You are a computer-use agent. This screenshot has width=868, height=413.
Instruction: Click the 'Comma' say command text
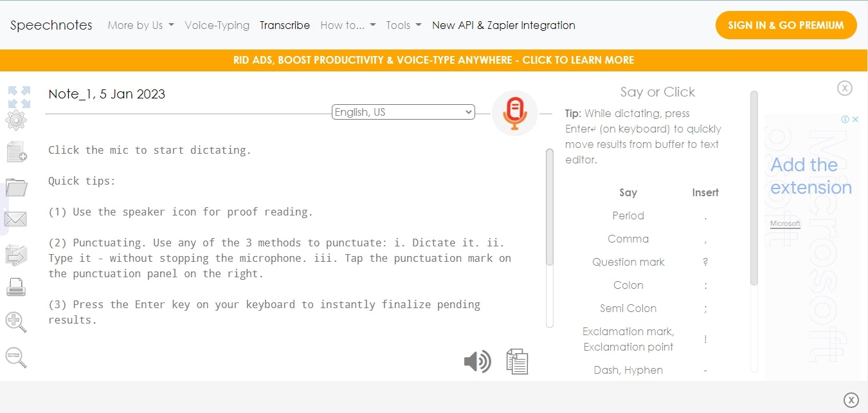pyautogui.click(x=628, y=239)
